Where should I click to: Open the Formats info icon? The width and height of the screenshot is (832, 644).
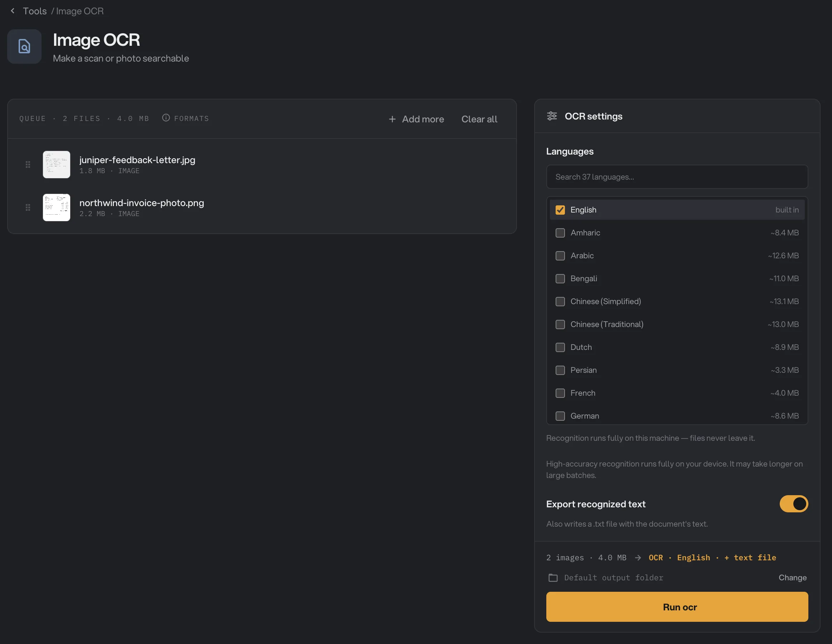click(x=166, y=118)
